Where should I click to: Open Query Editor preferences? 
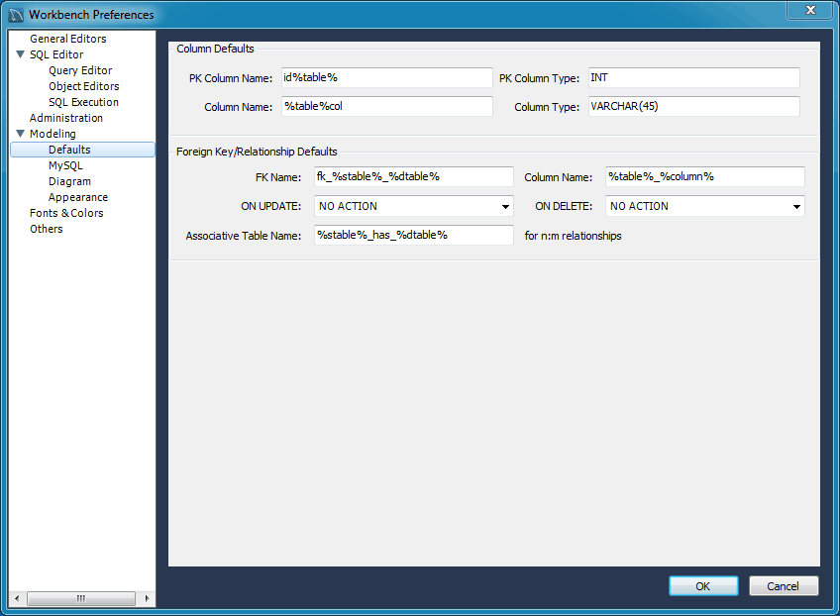tap(80, 70)
